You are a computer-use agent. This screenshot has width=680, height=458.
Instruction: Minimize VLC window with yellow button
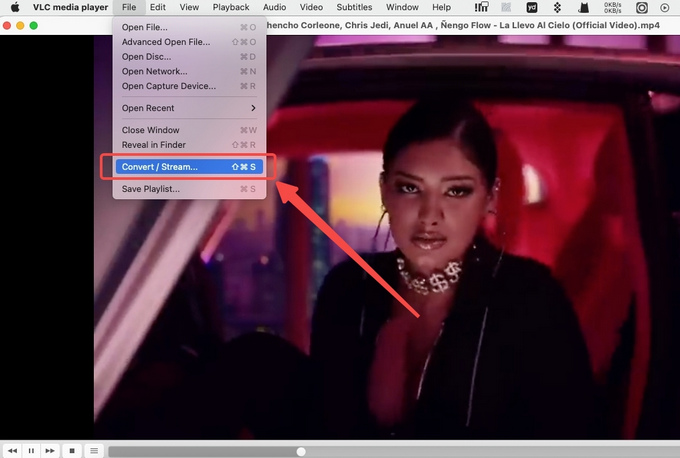coord(20,26)
